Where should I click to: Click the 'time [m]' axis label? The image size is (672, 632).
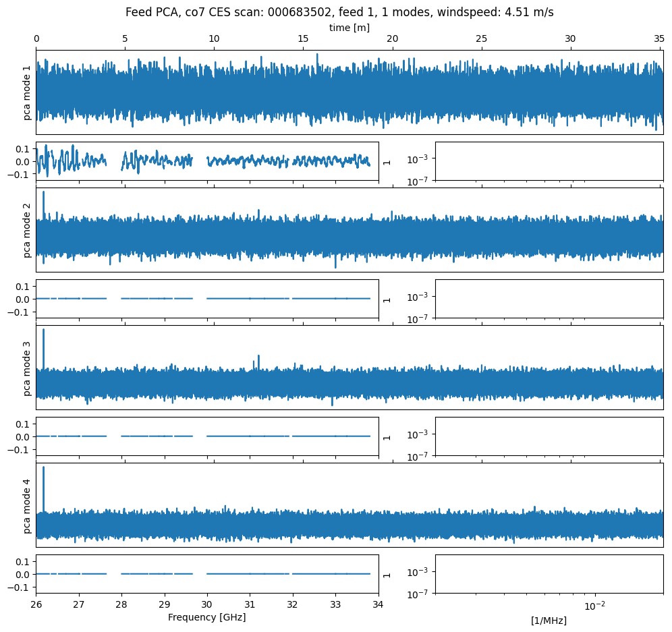pos(349,28)
